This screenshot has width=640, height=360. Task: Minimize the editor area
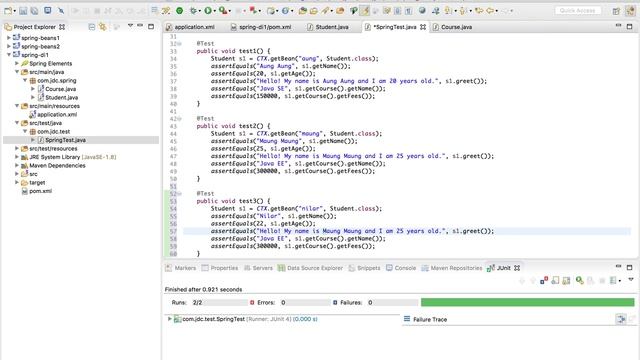[618, 26]
